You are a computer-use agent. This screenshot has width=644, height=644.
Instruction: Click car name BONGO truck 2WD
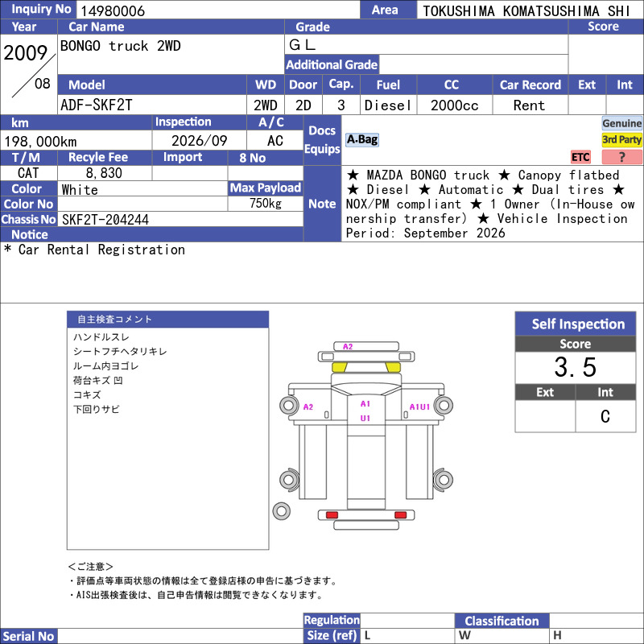tap(120, 46)
